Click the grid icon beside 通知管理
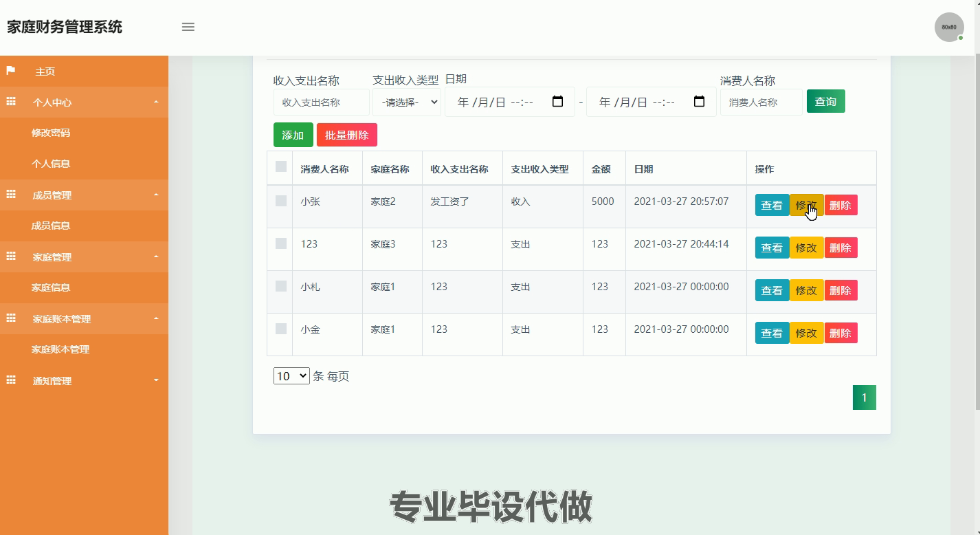Viewport: 980px width, 535px height. click(x=11, y=380)
